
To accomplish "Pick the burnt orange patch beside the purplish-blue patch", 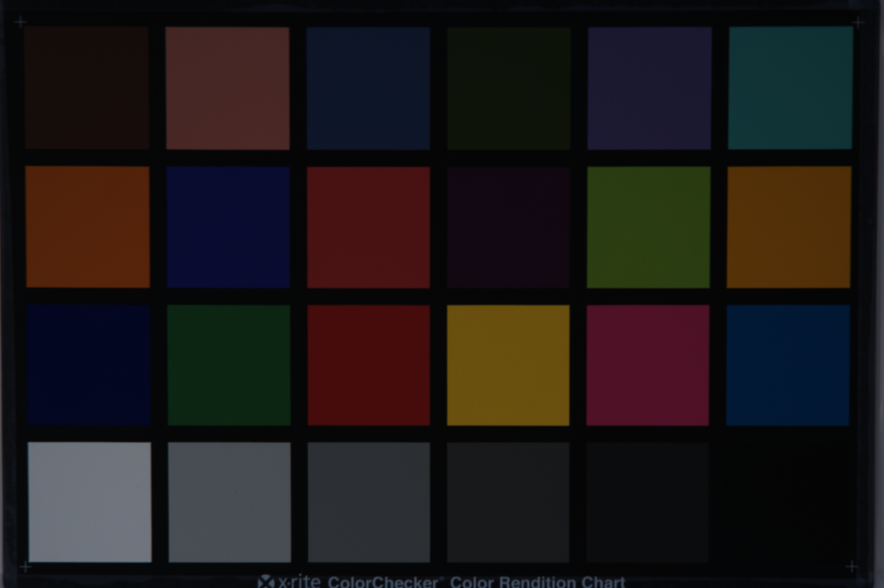I will (88, 227).
